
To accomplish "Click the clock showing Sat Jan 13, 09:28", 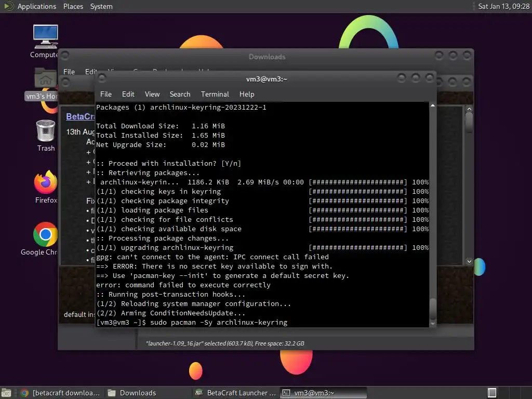I will pyautogui.click(x=503, y=6).
